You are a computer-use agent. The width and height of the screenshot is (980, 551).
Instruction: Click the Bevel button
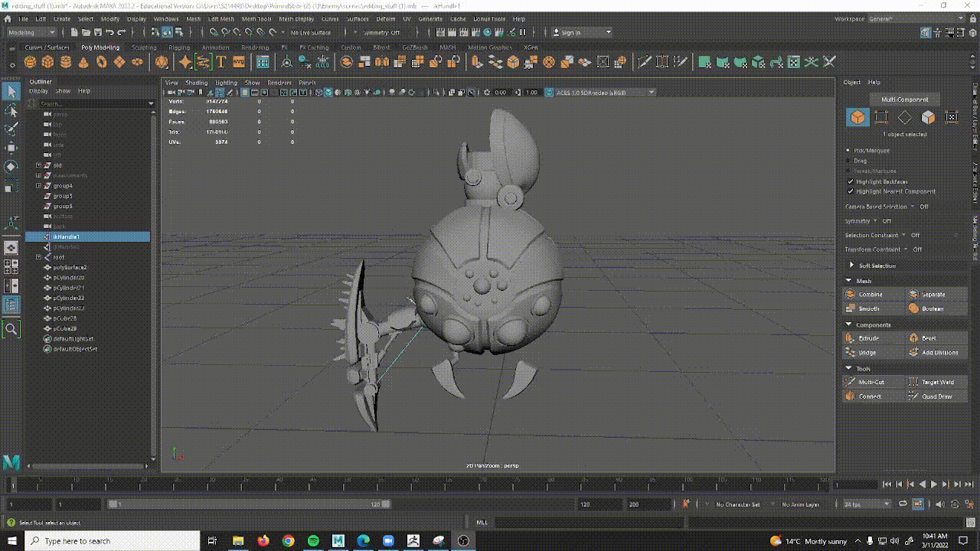937,338
